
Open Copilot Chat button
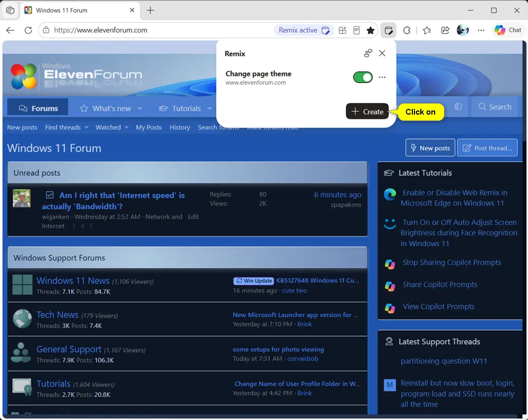pos(508,30)
